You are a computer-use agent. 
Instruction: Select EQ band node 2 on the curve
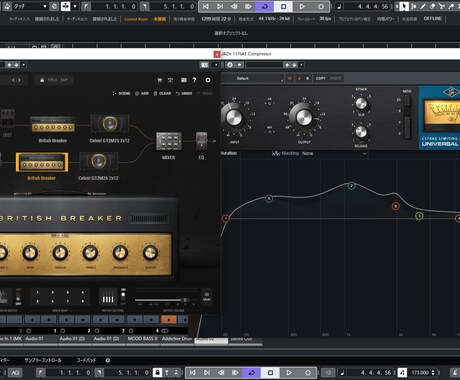point(351,186)
